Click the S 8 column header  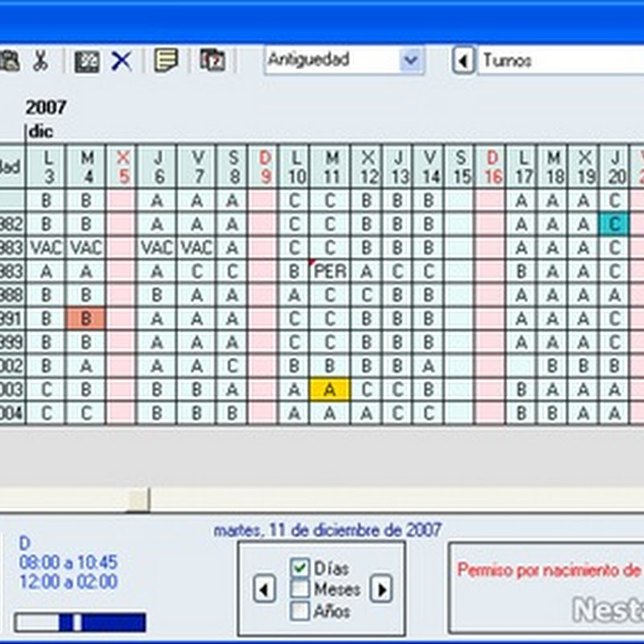click(x=232, y=167)
